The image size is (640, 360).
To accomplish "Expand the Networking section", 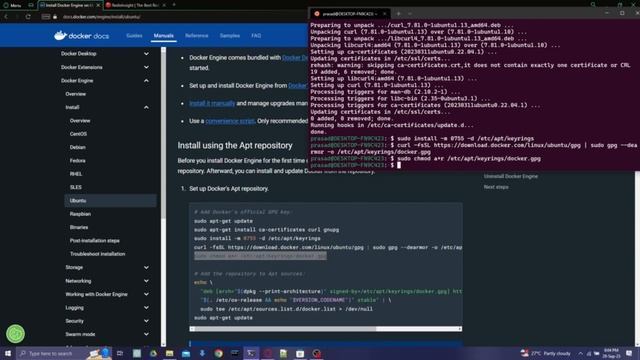I will [146, 281].
